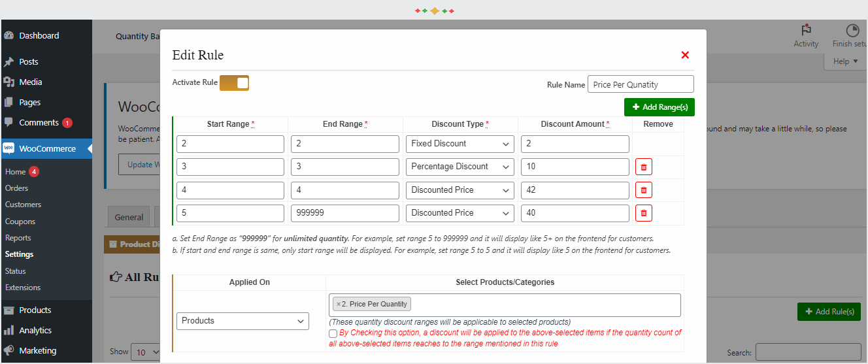Click the Discount Amount field containing 10
Viewport: 868px width, 364px height.
[x=575, y=167]
